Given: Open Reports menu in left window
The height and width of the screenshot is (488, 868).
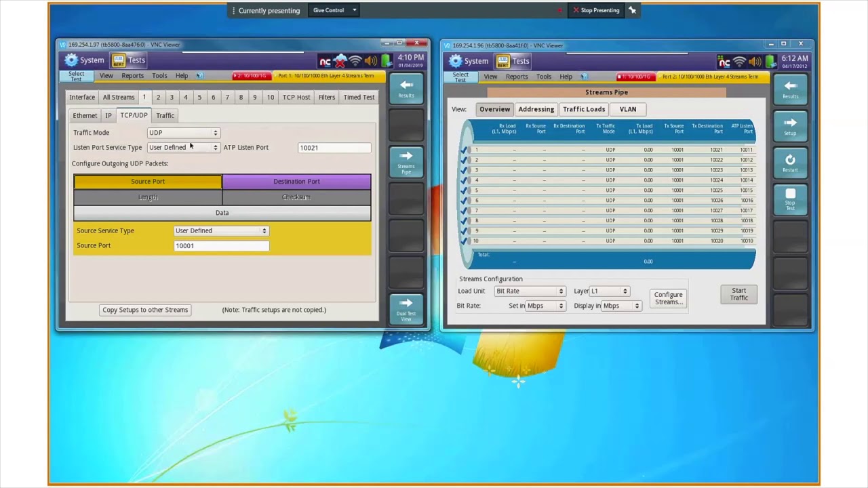Looking at the screenshot, I should tap(132, 76).
